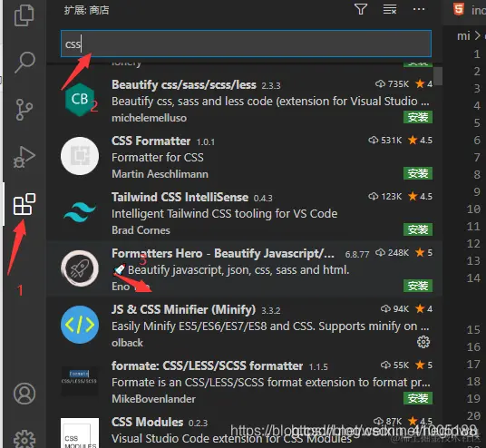
Task: Click Intelligent Tailwind CSS tooling description
Action: point(224,214)
